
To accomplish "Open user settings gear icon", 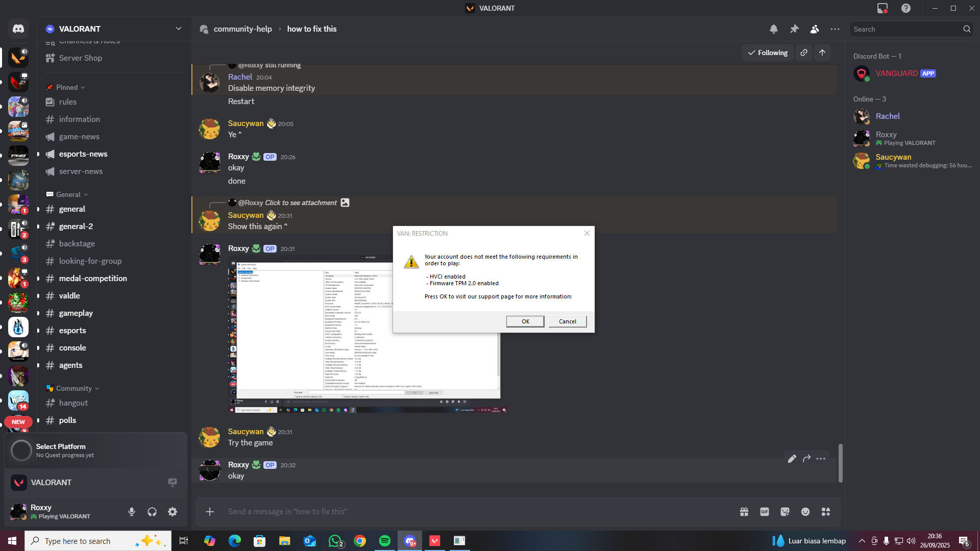I will pos(173,512).
